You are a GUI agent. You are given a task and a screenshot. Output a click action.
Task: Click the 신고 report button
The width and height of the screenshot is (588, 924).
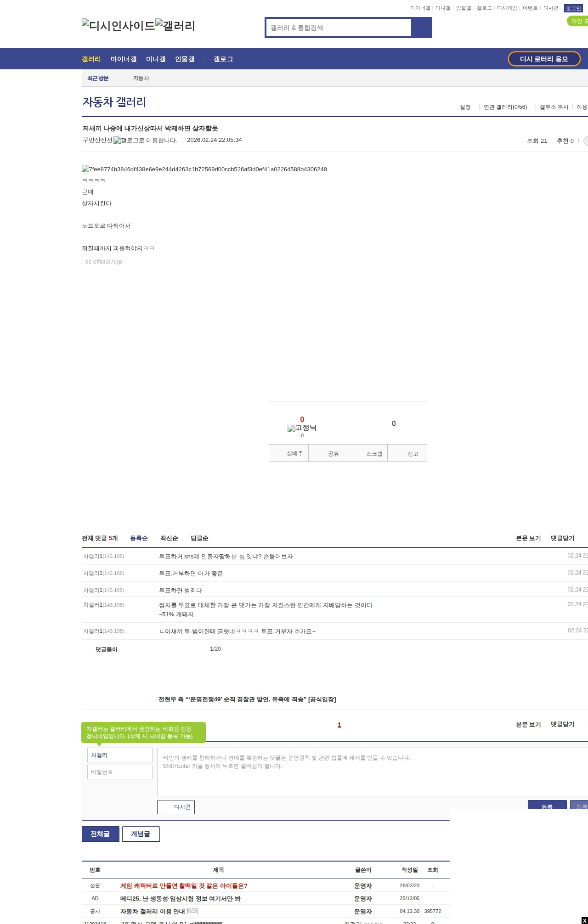click(x=407, y=453)
